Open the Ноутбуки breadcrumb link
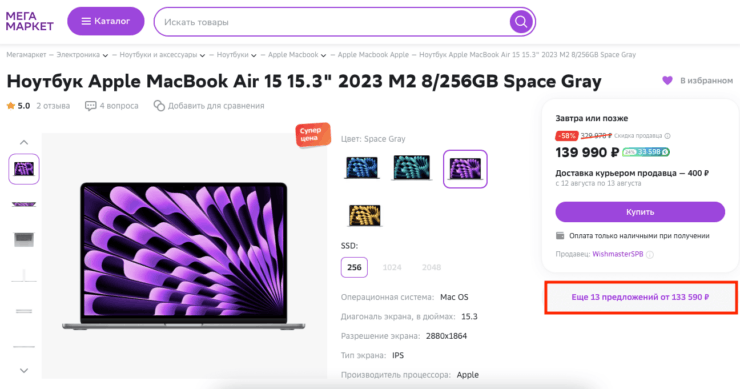The height and width of the screenshot is (389, 740). coord(232,55)
